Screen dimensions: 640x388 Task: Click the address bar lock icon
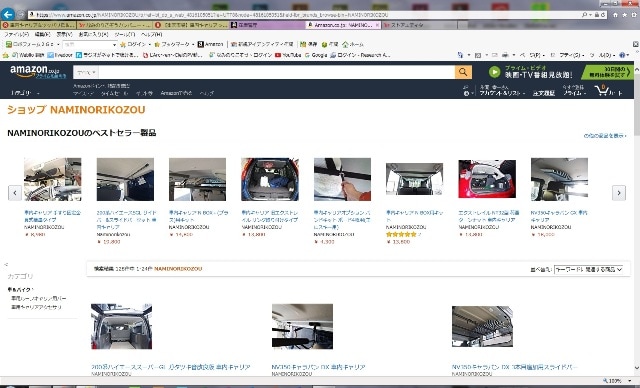[596, 15]
